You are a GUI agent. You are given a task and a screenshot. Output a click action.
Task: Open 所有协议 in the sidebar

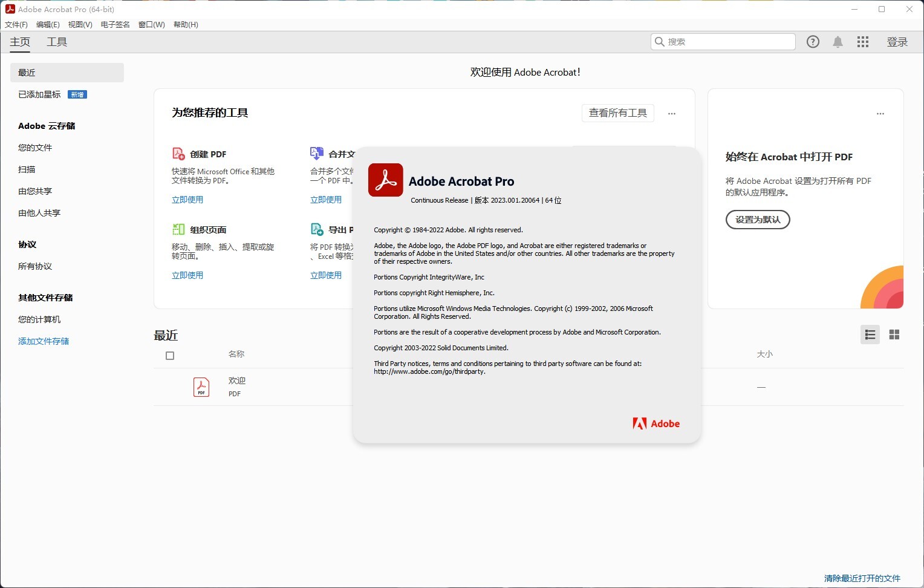click(35, 266)
